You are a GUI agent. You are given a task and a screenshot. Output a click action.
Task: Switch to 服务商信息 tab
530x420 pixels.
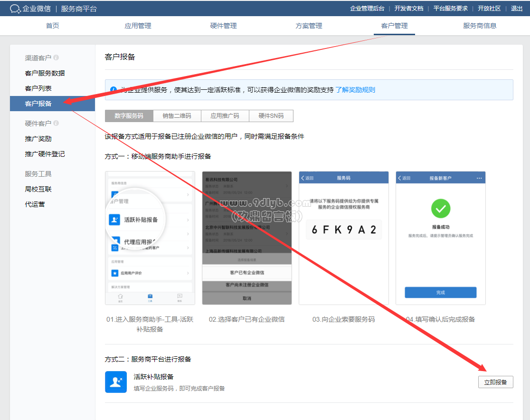pyautogui.click(x=480, y=26)
